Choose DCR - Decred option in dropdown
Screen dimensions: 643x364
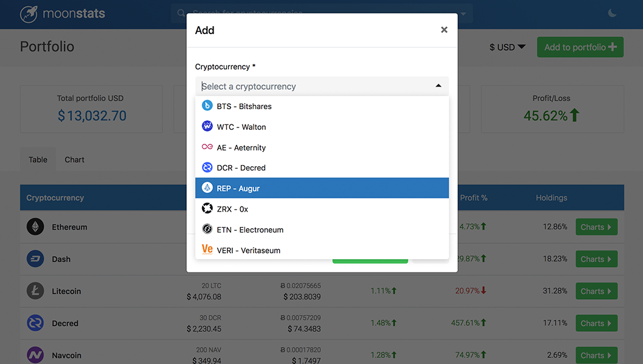[322, 167]
